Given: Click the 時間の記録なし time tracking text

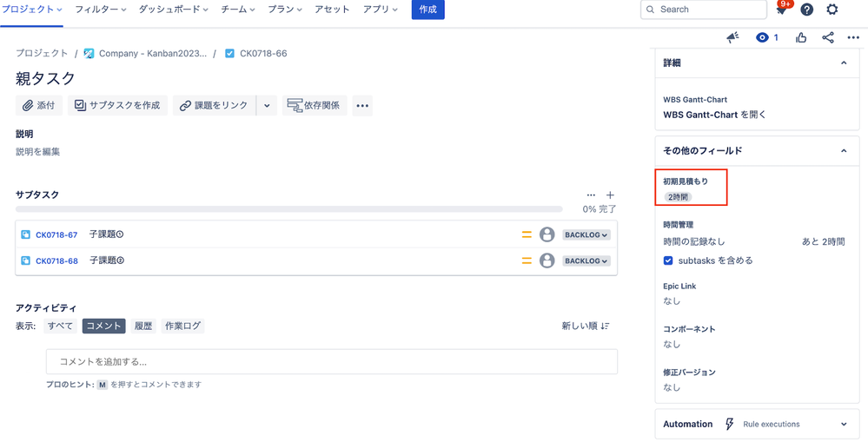Looking at the screenshot, I should (694, 241).
